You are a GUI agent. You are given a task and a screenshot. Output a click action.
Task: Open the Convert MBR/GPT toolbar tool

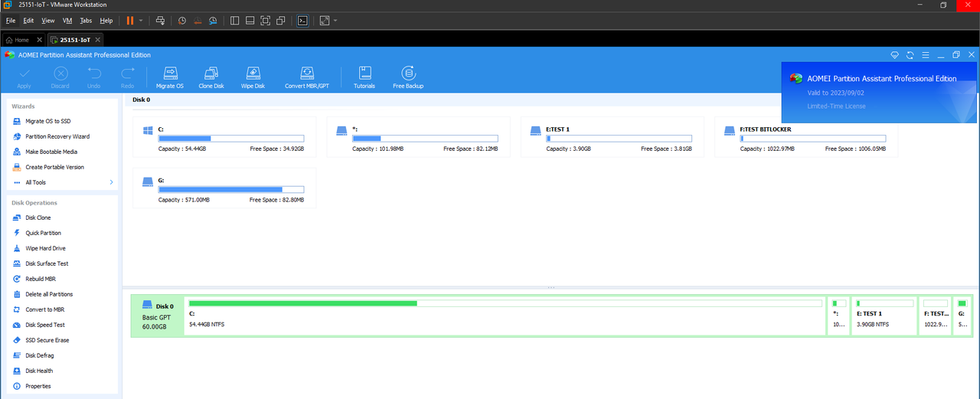tap(307, 77)
